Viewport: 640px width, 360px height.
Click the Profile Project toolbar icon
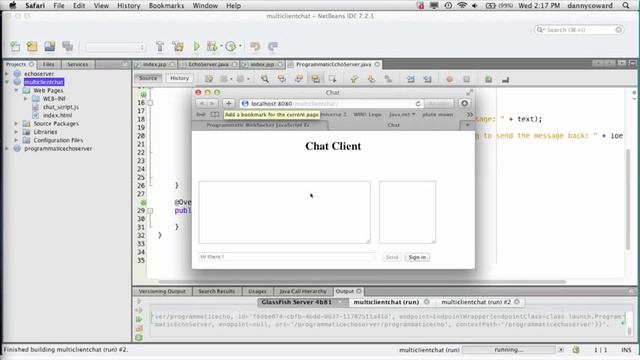231,47
